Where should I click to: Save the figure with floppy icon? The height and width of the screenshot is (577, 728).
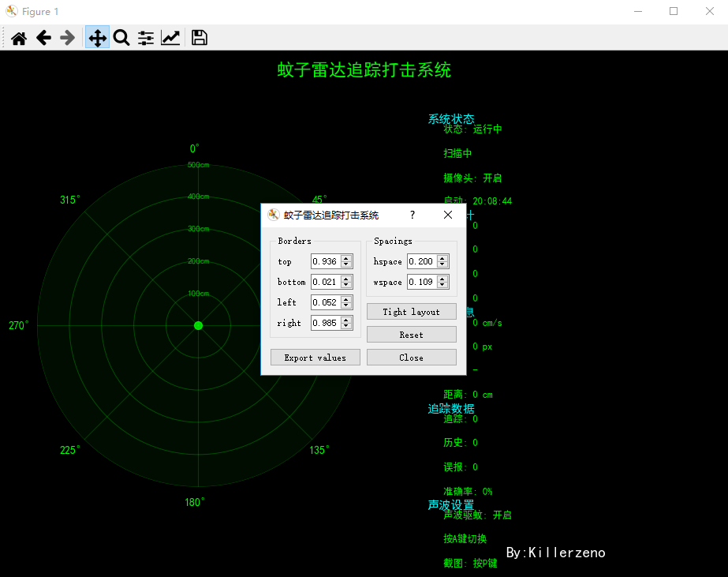tap(200, 38)
